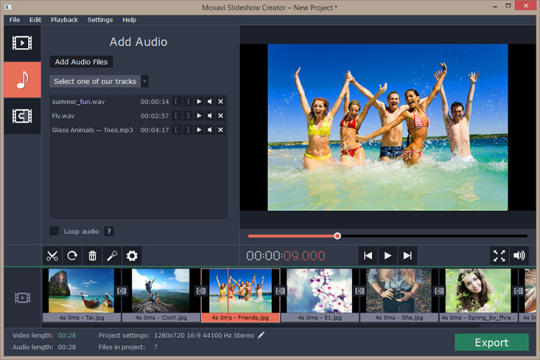Open transition after 51.jpg
The image size is (540, 360).
360,291
